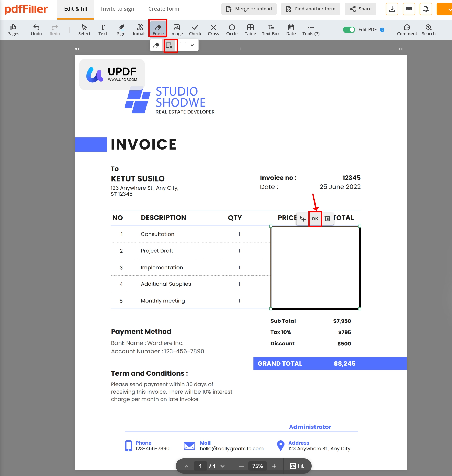452x476 pixels.
Task: Click the hello@reallygreatsite.com email text
Action: [x=232, y=449]
